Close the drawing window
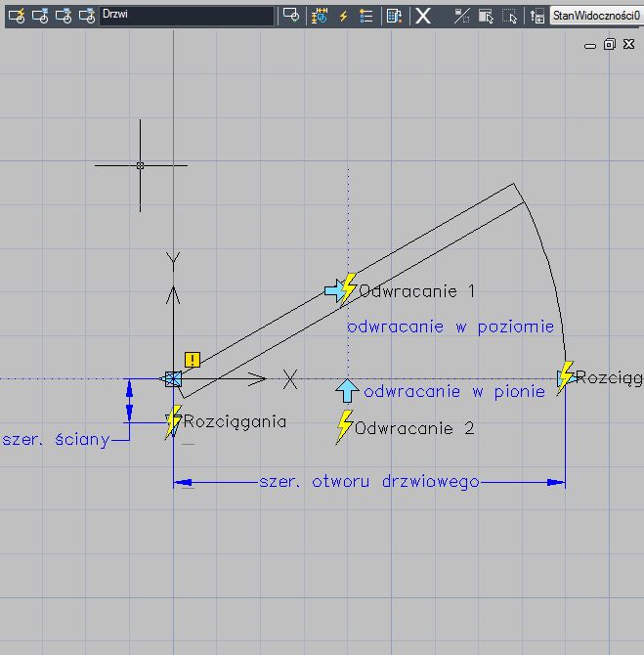The width and height of the screenshot is (644, 655). [628, 44]
